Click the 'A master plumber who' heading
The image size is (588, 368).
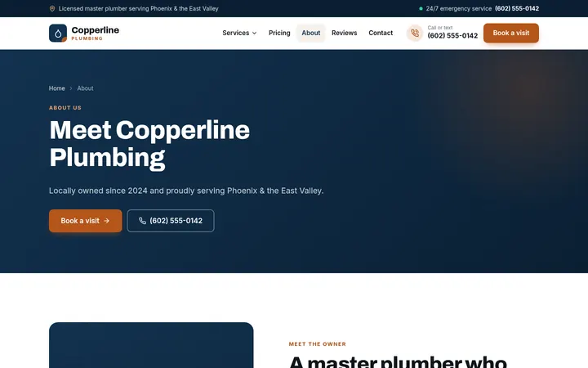point(399,362)
